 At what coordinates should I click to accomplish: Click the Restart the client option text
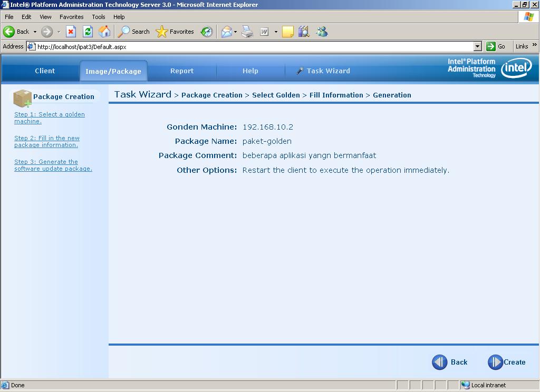point(346,170)
